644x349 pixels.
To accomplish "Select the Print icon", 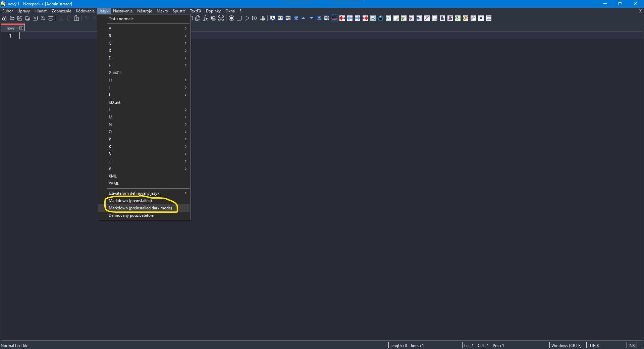I will click(x=51, y=18).
